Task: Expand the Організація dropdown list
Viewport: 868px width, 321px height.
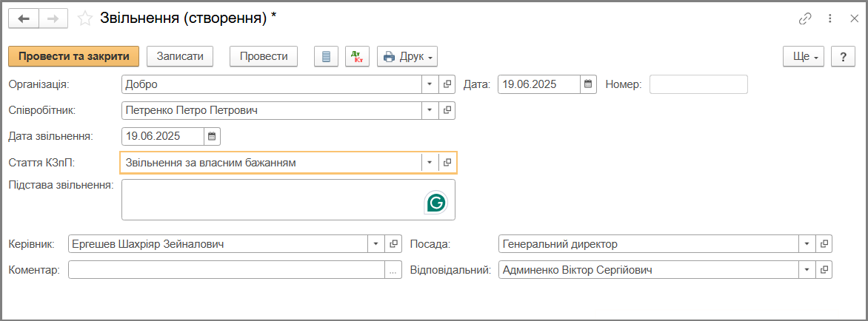Action: tap(430, 84)
